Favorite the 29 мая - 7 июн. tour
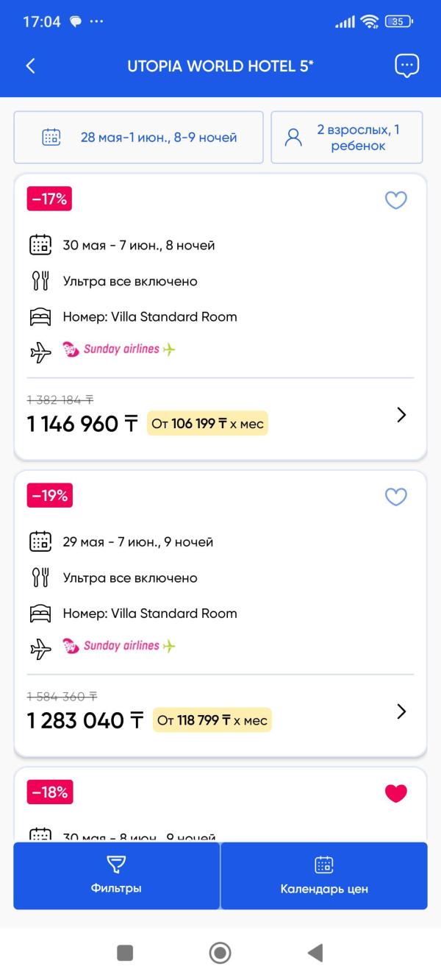The width and height of the screenshot is (441, 980). click(x=396, y=497)
